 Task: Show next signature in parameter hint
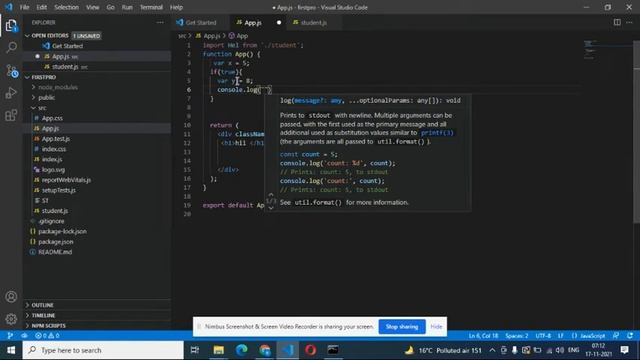[x=270, y=207]
